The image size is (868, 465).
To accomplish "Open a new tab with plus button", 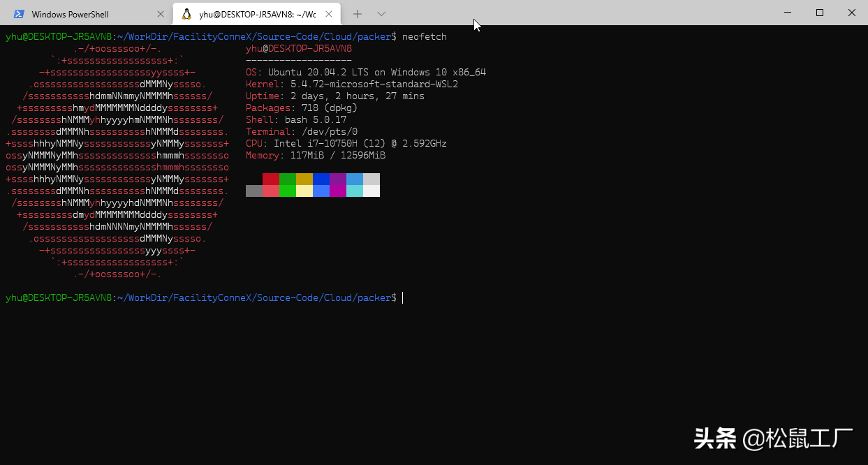I will [358, 14].
